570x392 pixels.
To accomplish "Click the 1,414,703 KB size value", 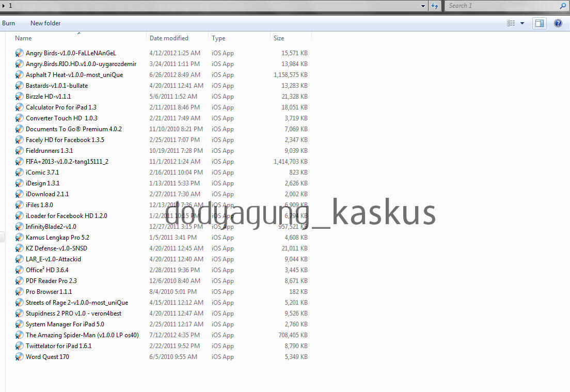I will tap(291, 162).
